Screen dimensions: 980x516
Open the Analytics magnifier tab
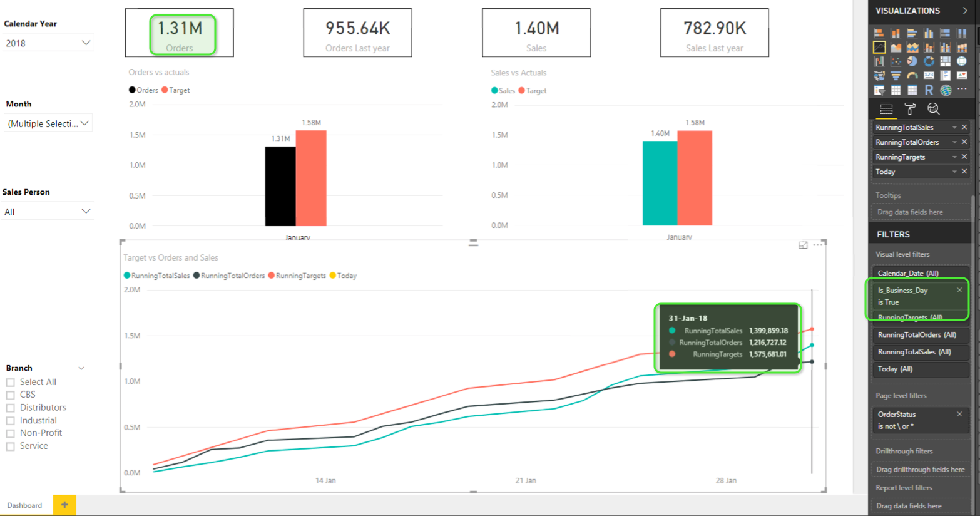coord(933,108)
